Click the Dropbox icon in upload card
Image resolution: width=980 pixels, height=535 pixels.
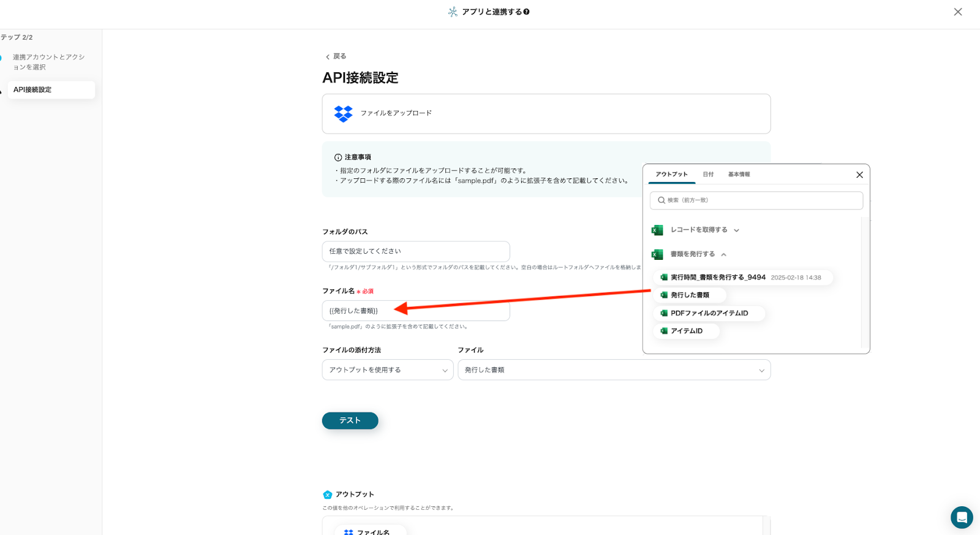pos(343,113)
